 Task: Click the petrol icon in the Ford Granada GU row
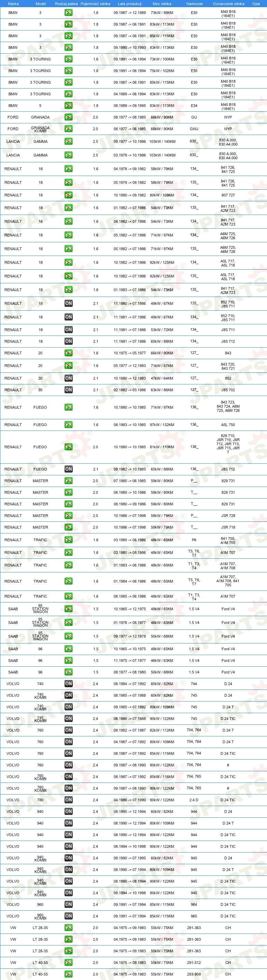pyautogui.click(x=69, y=117)
